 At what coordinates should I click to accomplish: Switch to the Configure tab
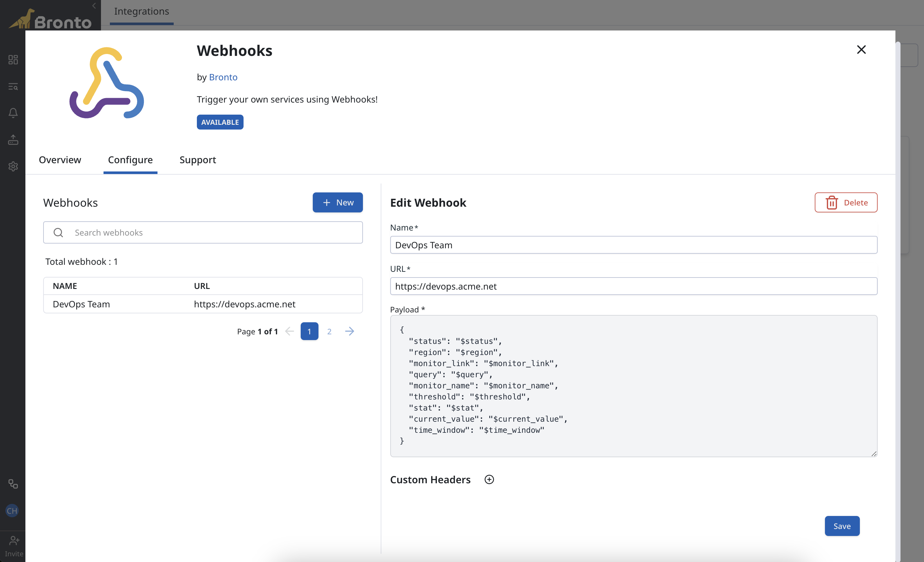(x=130, y=160)
